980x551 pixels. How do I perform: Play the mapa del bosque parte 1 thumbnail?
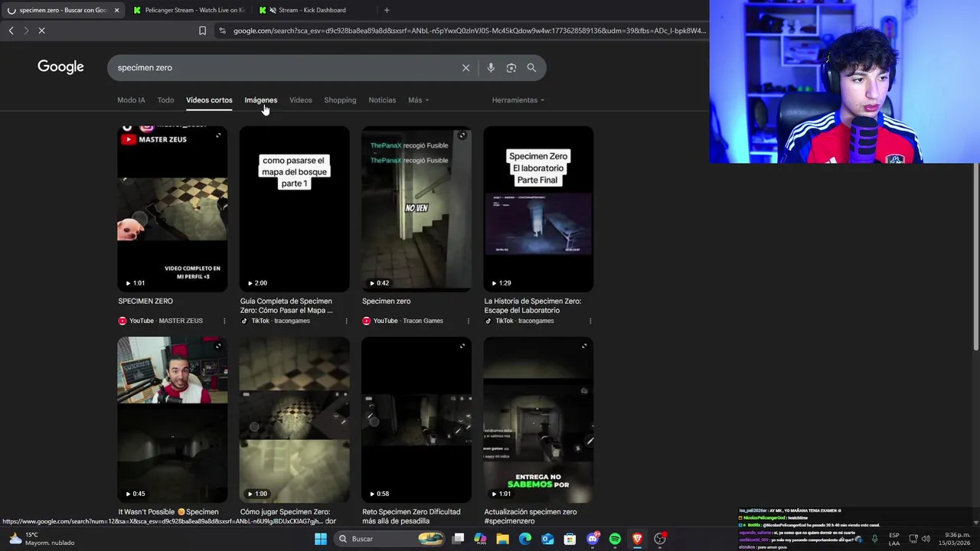click(x=294, y=209)
